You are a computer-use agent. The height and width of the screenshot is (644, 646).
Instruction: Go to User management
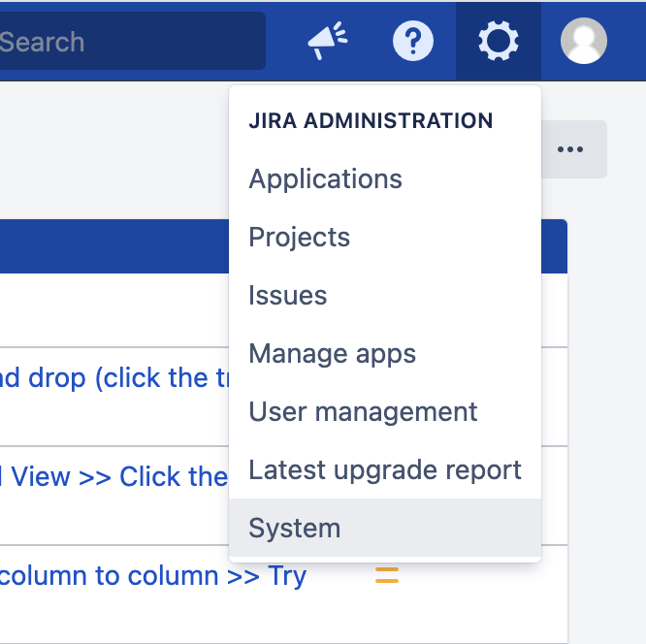[385, 411]
